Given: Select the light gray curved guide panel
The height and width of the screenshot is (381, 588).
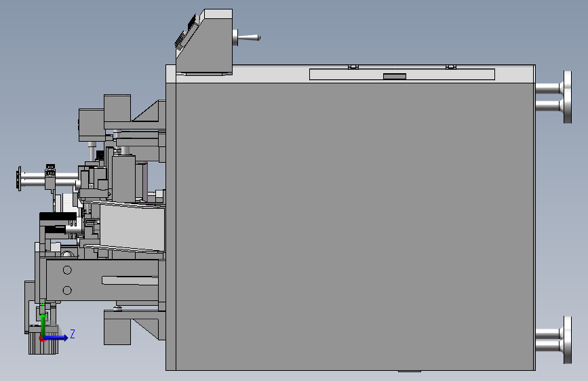Looking at the screenshot, I should (132, 228).
